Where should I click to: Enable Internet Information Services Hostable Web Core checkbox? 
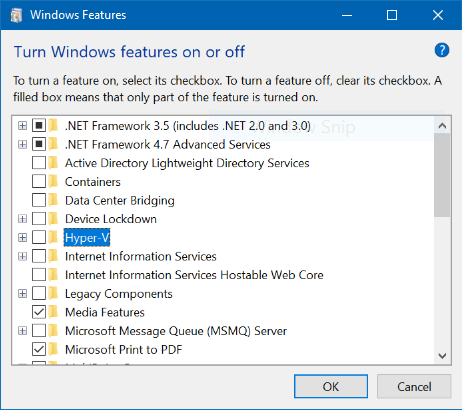[39, 275]
